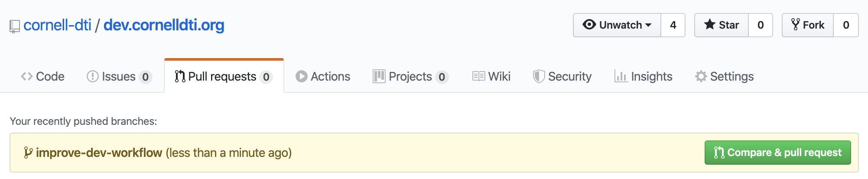Open the Unwatch dropdown menu

coord(617,25)
